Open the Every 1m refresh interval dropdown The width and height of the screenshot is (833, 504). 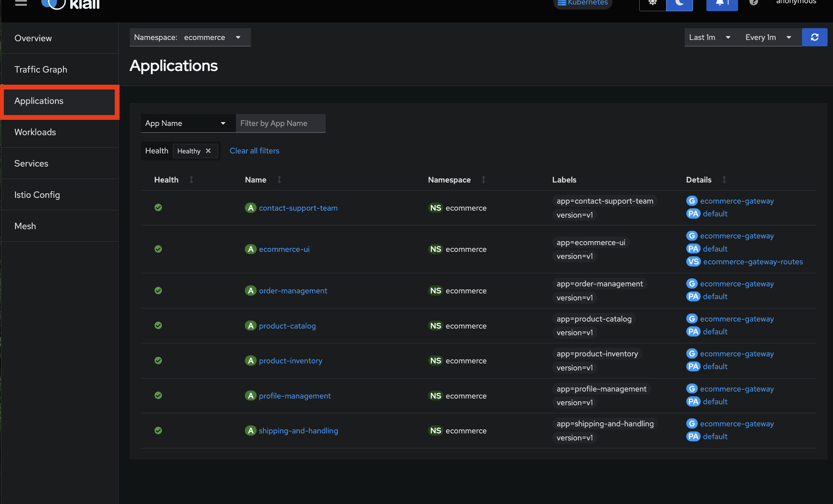768,37
